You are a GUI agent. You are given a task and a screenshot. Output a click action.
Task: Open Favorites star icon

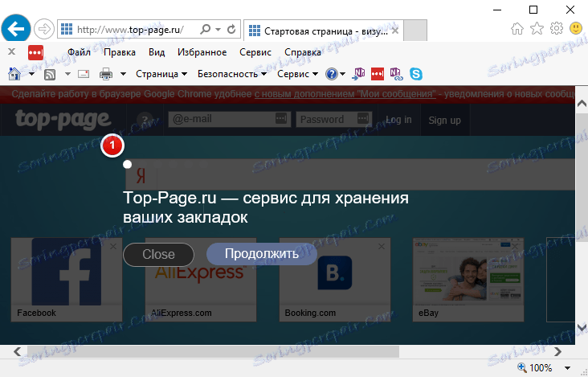click(x=537, y=28)
